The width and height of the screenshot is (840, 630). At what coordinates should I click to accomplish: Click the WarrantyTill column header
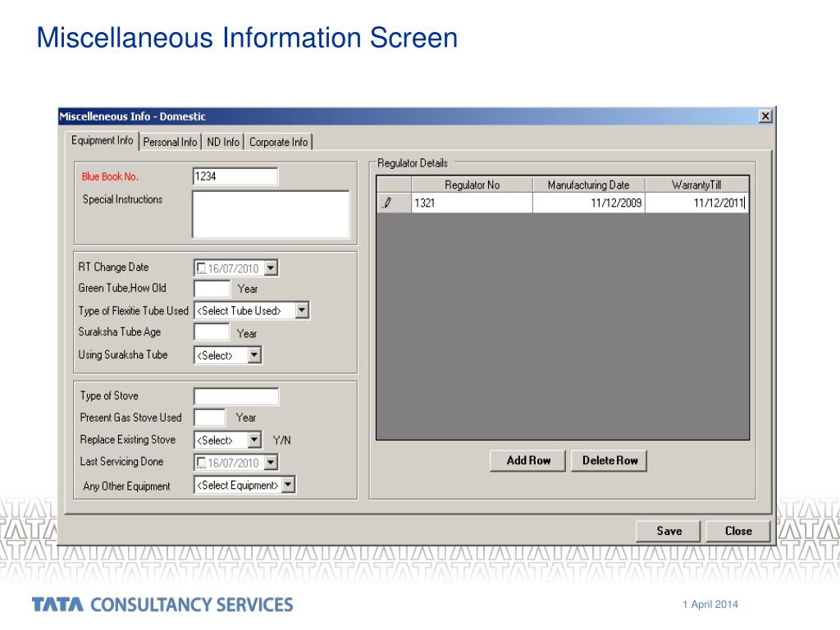click(x=696, y=185)
